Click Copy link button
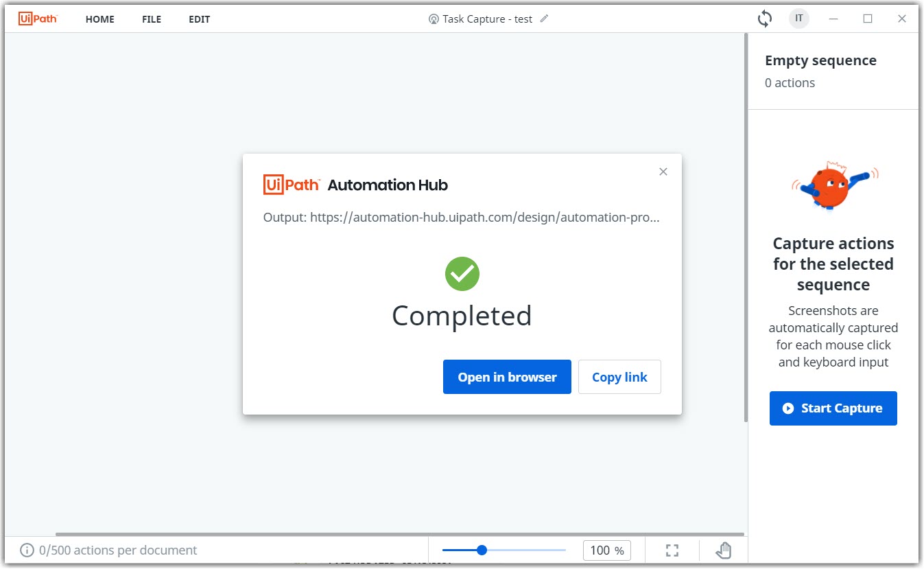 [619, 377]
